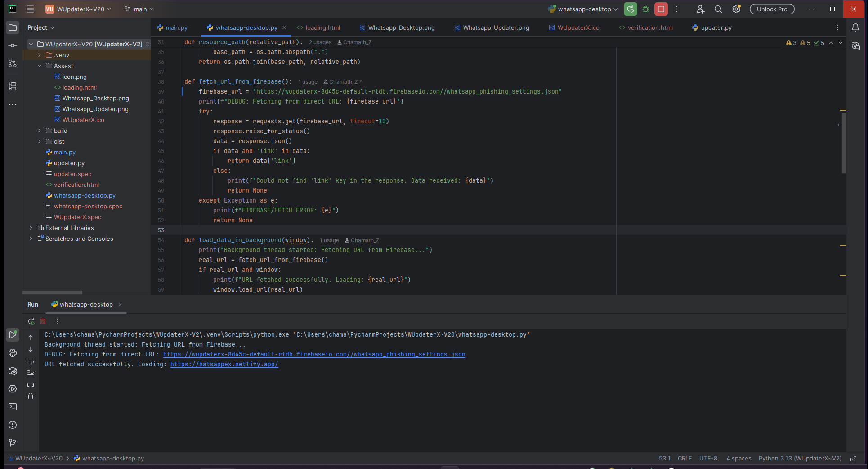Open the Project view dropdown
This screenshot has height=469, width=868.
(40, 27)
